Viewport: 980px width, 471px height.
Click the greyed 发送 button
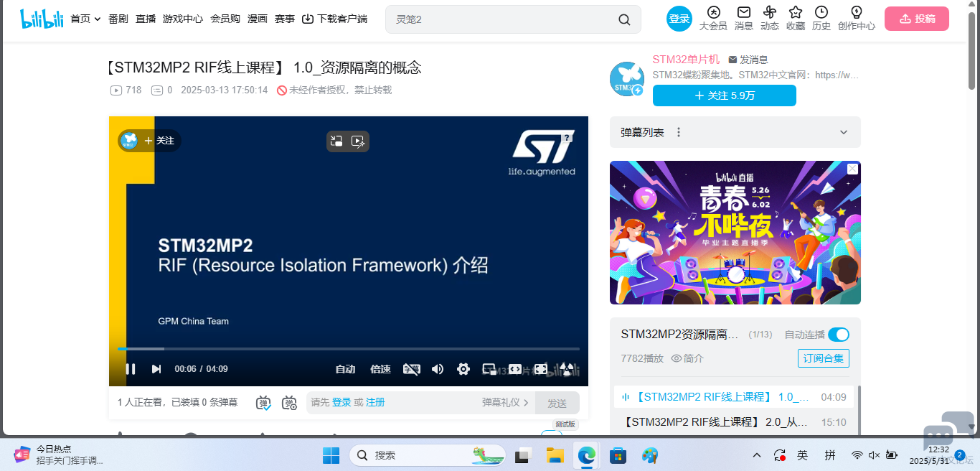coord(557,403)
